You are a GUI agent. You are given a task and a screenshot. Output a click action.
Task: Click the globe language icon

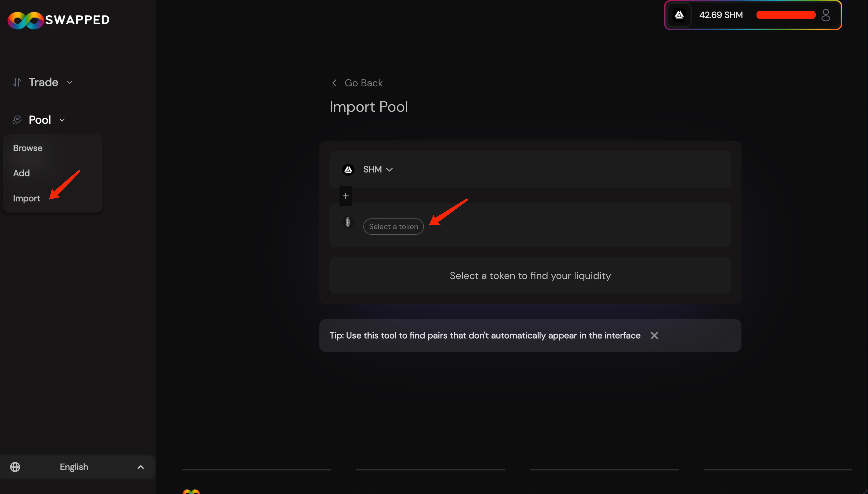(15, 467)
